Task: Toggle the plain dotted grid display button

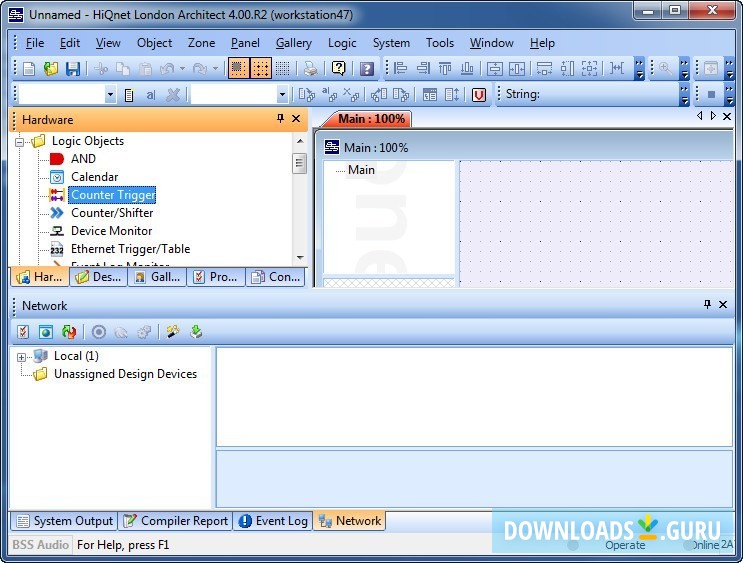Action: 282,69
